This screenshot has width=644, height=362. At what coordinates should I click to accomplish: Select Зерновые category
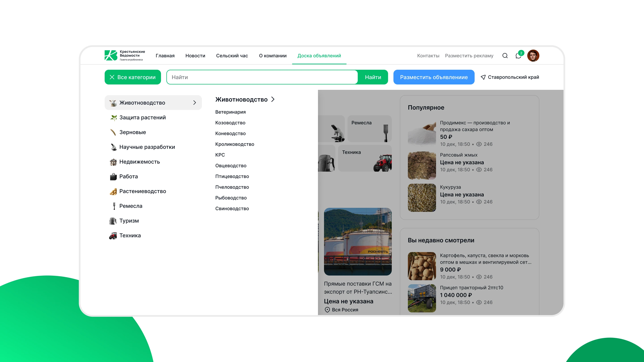tap(153, 132)
